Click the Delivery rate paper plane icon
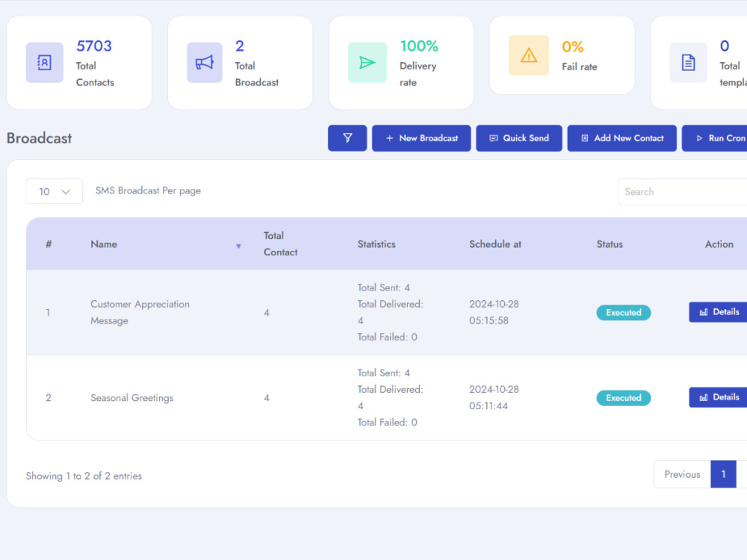Image resolution: width=747 pixels, height=560 pixels. coord(367,63)
